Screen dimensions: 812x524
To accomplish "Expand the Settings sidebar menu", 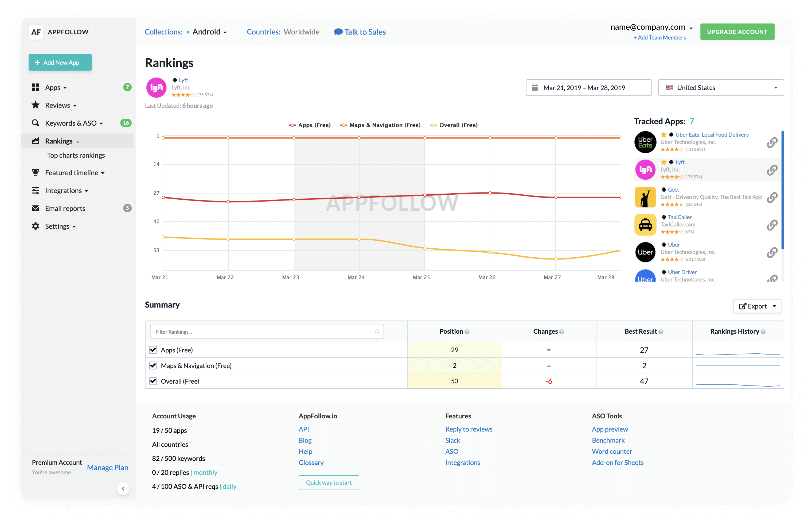I will point(60,226).
